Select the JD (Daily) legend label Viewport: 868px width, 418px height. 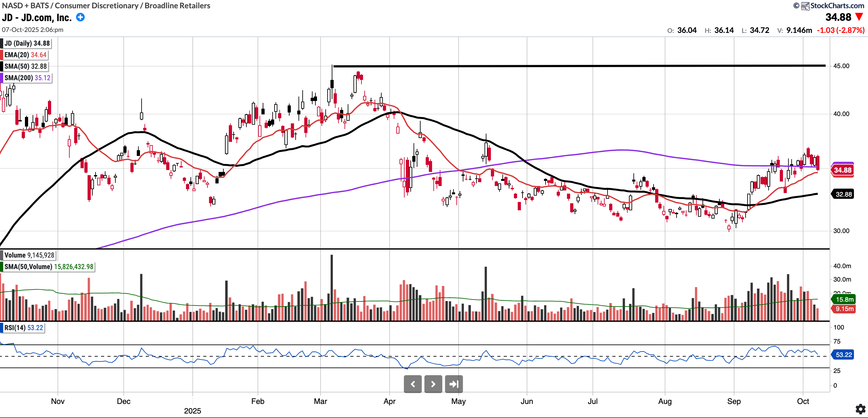point(27,43)
